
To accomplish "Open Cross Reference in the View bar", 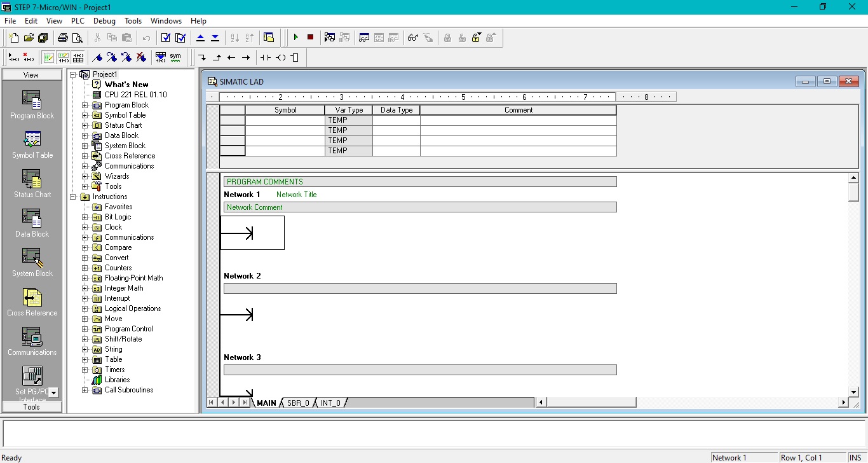I will click(32, 303).
